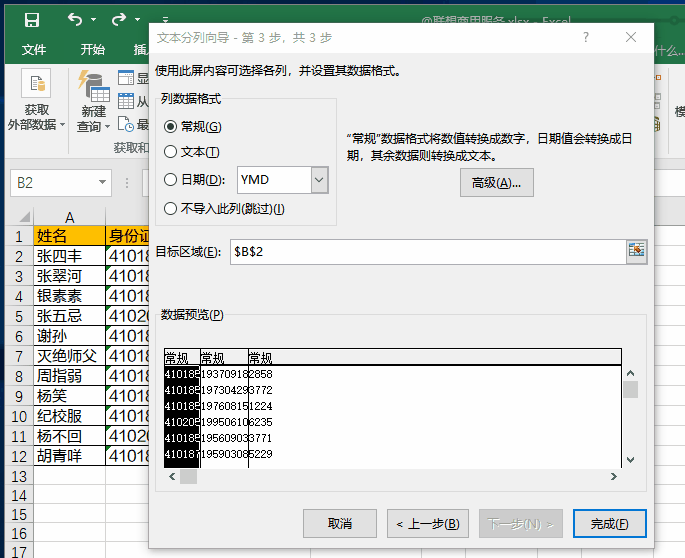Click cell 张四丰
Image resolution: width=685 pixels, height=558 pixels.
point(69,256)
